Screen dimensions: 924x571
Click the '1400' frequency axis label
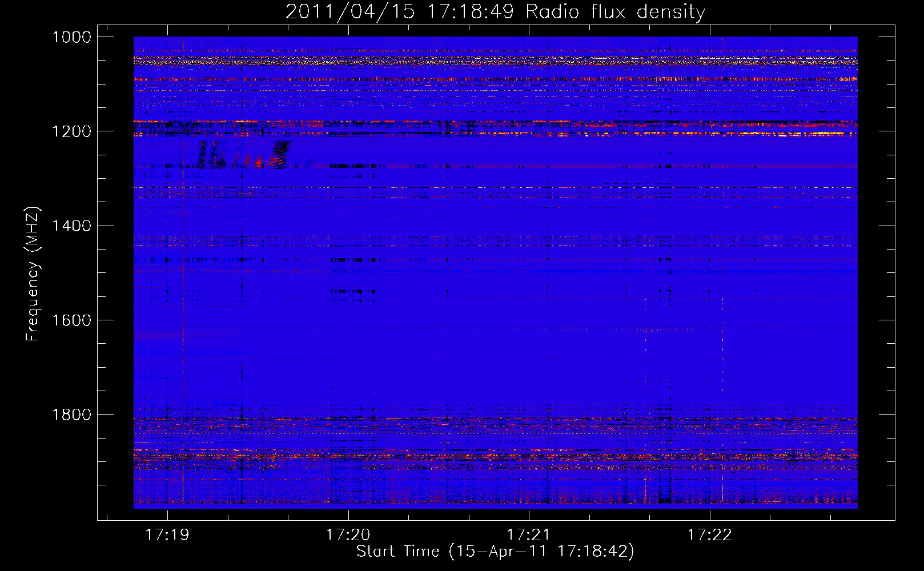point(71,226)
